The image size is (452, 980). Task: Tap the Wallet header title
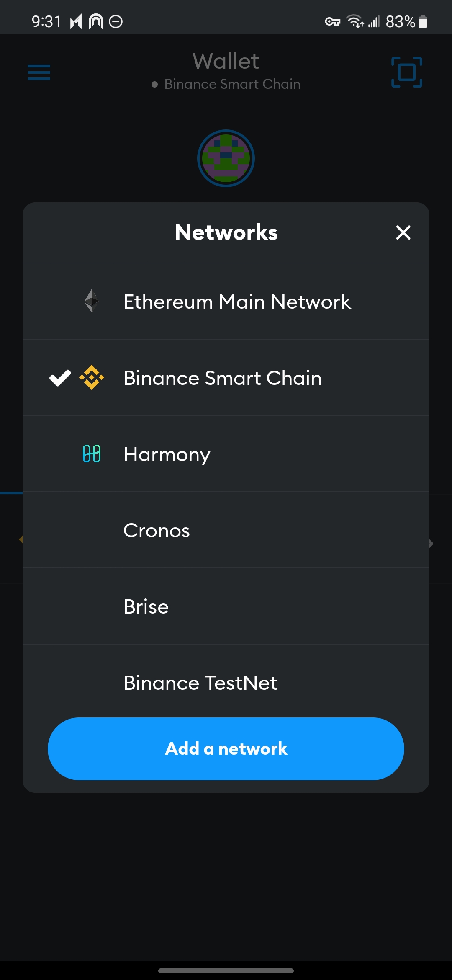(x=226, y=61)
